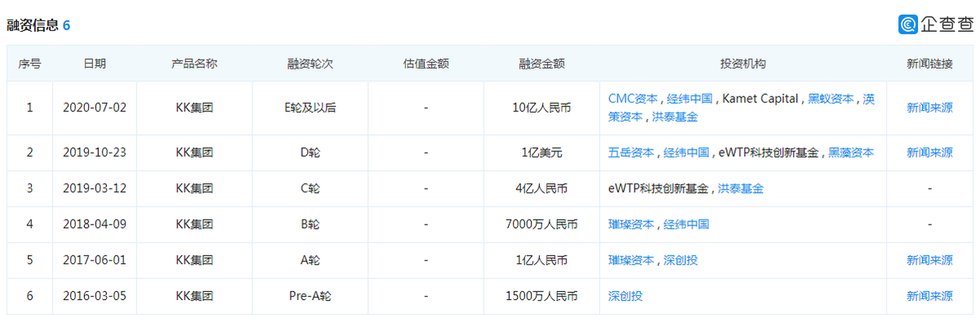
Task: Open 深创投 in the A轮 row
Action: click(x=680, y=260)
